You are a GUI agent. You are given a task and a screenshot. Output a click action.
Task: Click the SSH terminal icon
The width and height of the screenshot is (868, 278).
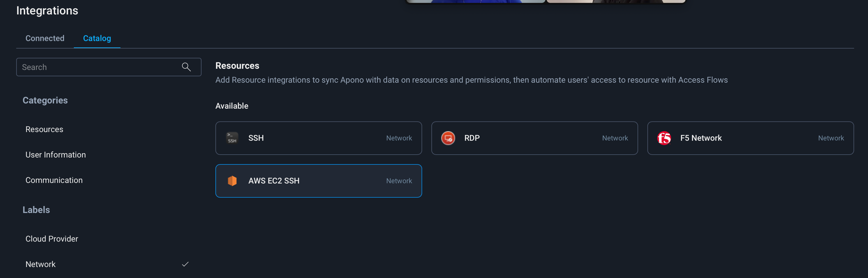[232, 138]
